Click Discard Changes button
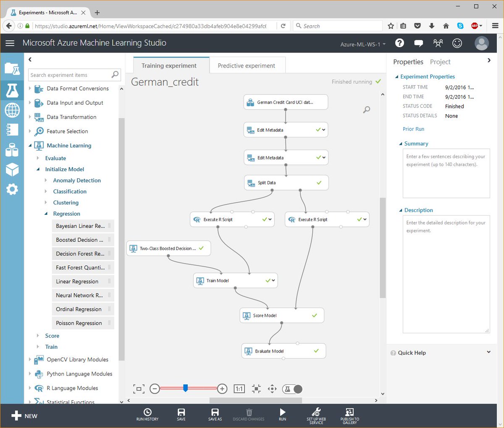This screenshot has height=428, width=504. pos(249,414)
